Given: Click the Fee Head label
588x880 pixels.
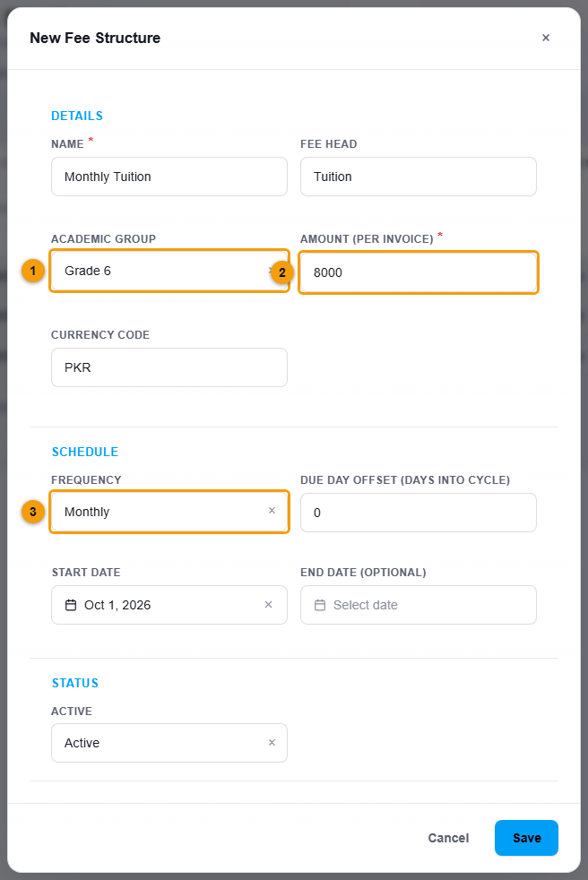Looking at the screenshot, I should [329, 144].
